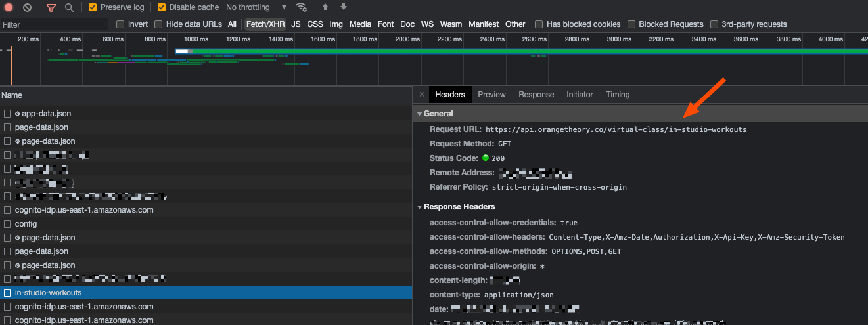Viewport: 868px width, 325px height.
Task: Toggle Preserve log checkbox
Action: coord(93,7)
